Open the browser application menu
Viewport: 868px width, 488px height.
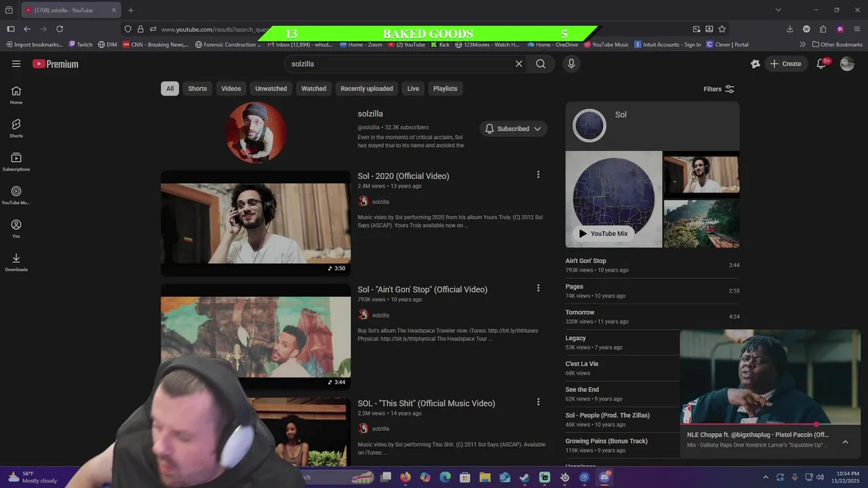click(857, 29)
